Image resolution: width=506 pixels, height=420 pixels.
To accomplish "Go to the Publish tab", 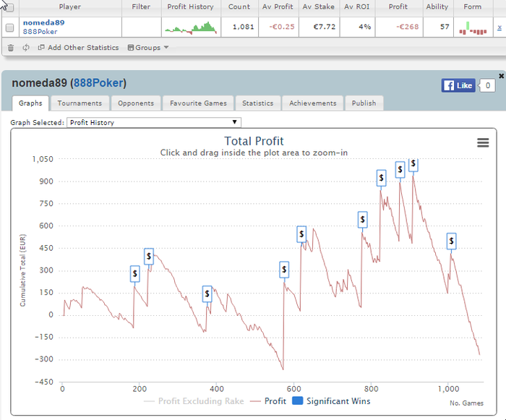I will [x=364, y=103].
